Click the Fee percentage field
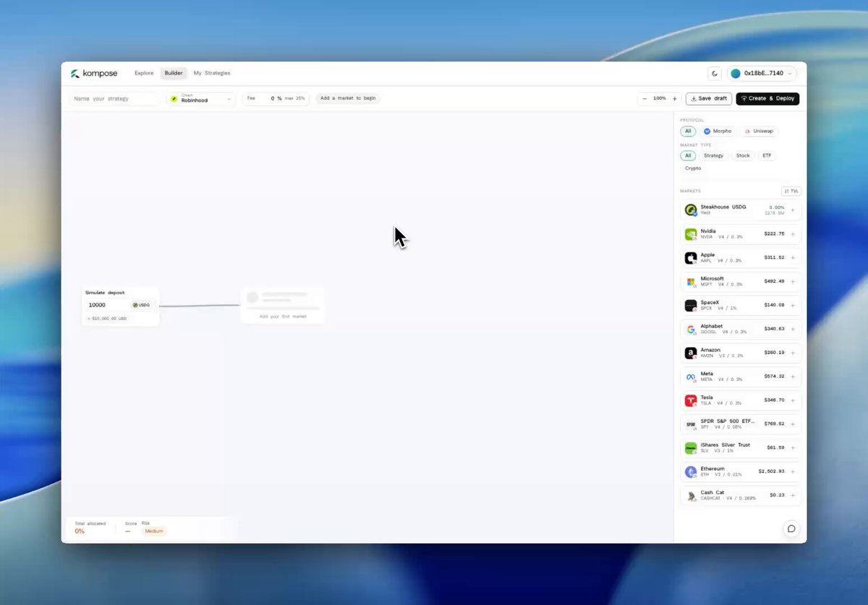Viewport: 868px width, 605px height. coord(276,98)
